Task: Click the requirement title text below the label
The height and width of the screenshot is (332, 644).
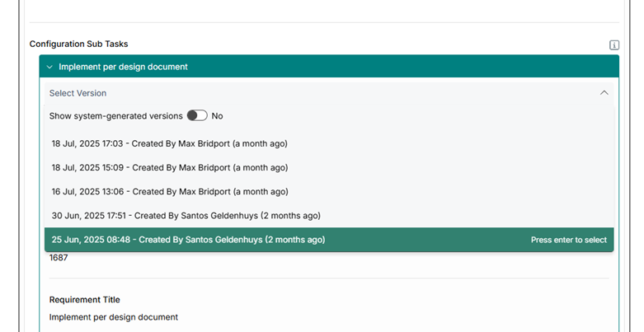Action: click(x=114, y=317)
